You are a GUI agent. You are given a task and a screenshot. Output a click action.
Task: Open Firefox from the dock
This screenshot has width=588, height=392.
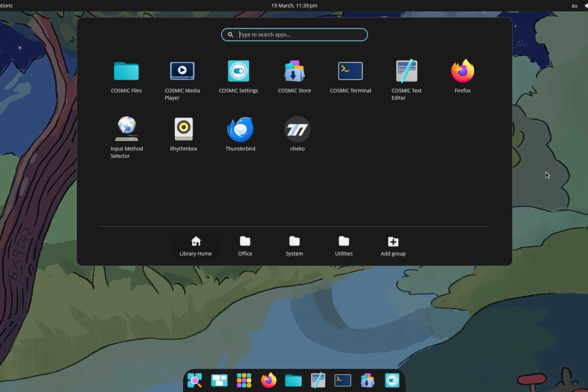(x=268, y=381)
